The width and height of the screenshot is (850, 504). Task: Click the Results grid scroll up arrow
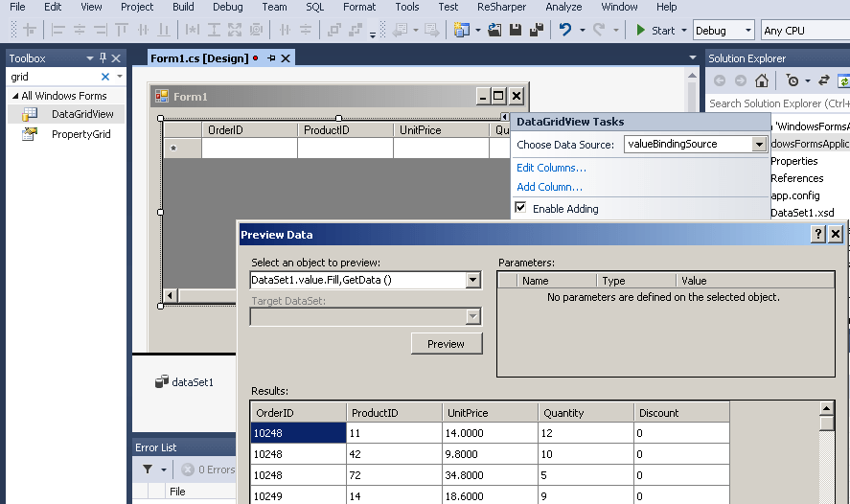point(826,408)
